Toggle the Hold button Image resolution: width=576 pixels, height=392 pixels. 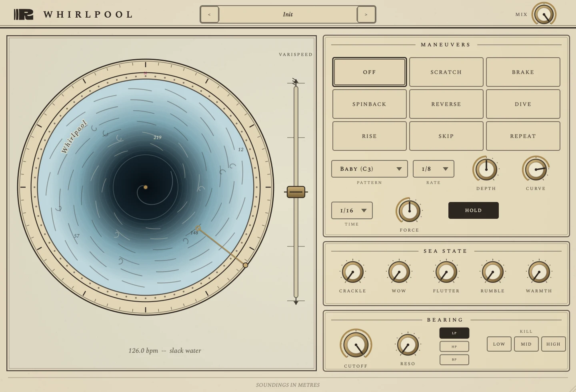[x=474, y=210]
